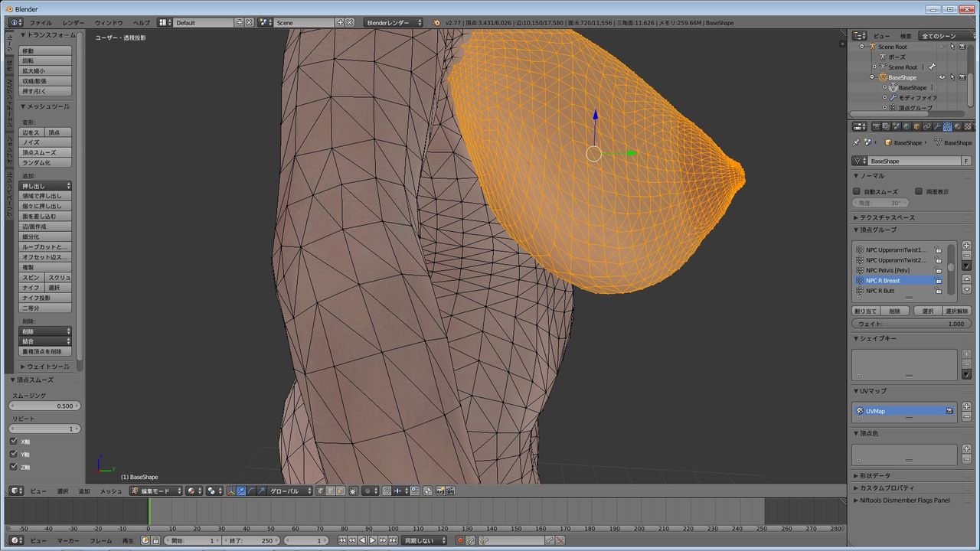This screenshot has width=980, height=551.
Task: Open the edit mode selector dropdown
Action: (x=157, y=491)
